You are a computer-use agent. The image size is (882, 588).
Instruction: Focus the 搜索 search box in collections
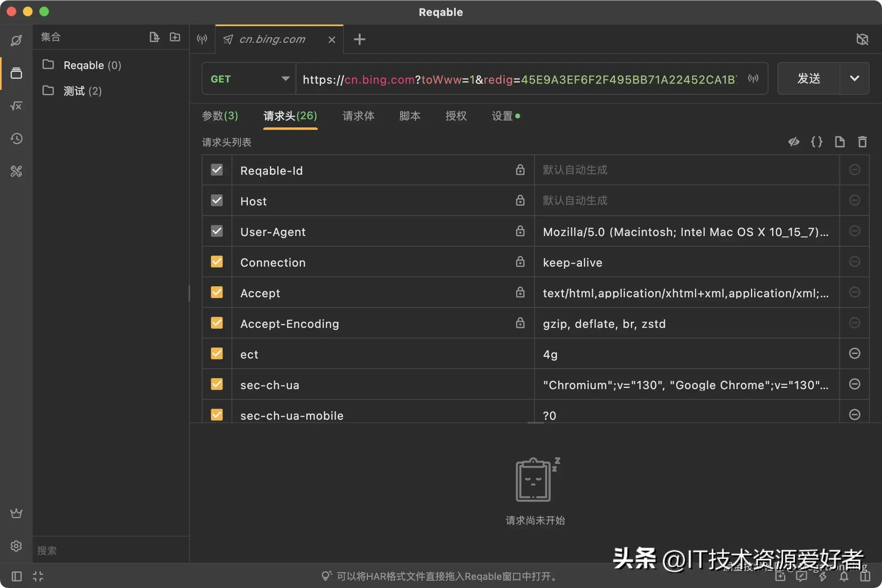(110, 550)
